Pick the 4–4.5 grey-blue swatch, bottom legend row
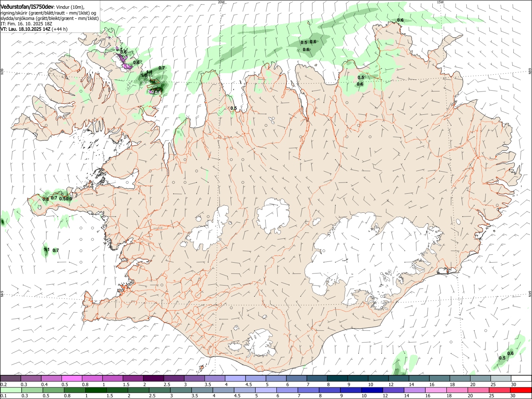This screenshot has width=532, height=399. pos(223,390)
